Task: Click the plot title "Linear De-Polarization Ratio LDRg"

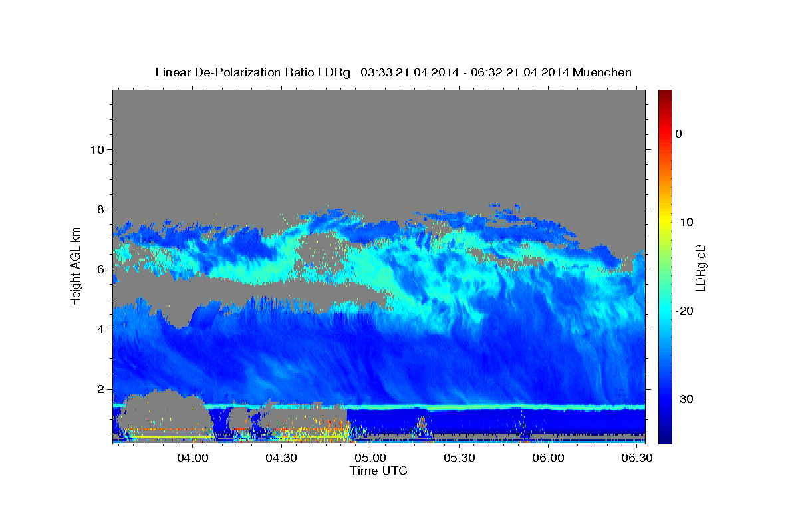Action: coord(252,72)
